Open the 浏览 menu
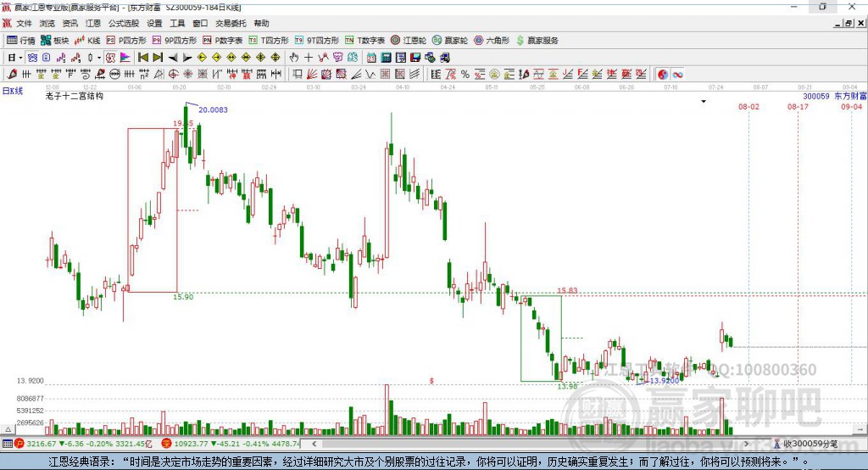 47,23
